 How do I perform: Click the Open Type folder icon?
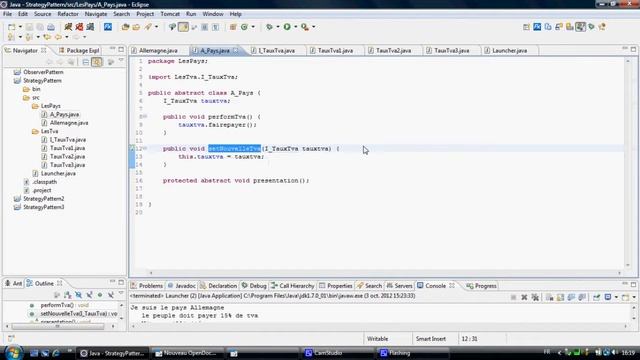click(125, 27)
